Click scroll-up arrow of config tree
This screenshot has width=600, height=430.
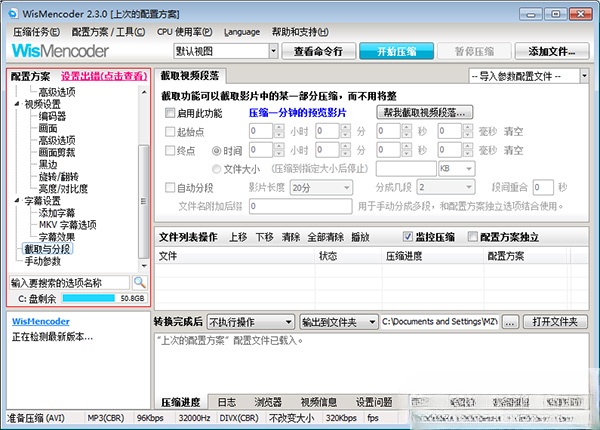point(144,92)
